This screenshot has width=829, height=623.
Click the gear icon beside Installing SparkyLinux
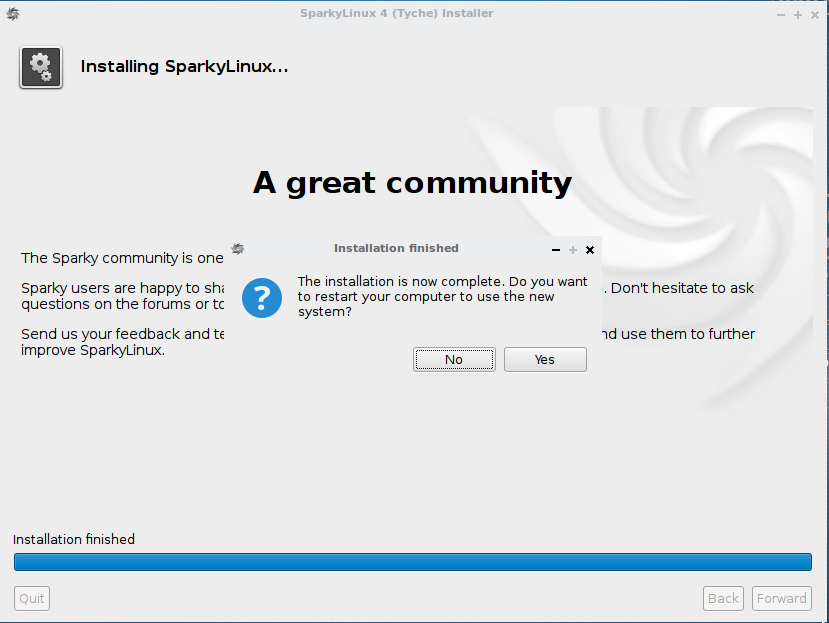(x=41, y=67)
